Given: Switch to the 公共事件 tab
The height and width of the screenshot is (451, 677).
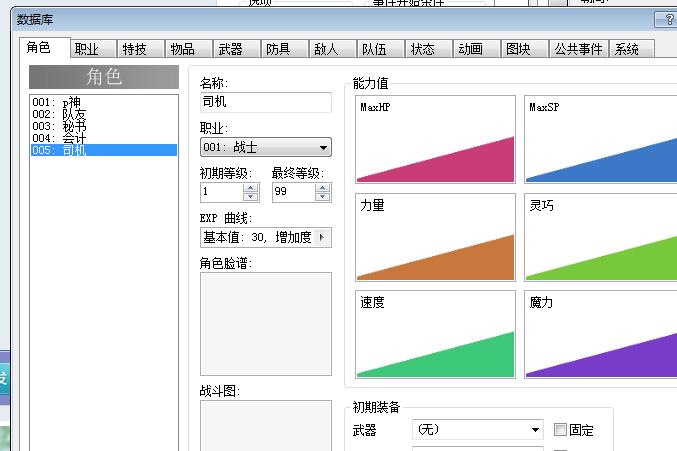Looking at the screenshot, I should [579, 49].
